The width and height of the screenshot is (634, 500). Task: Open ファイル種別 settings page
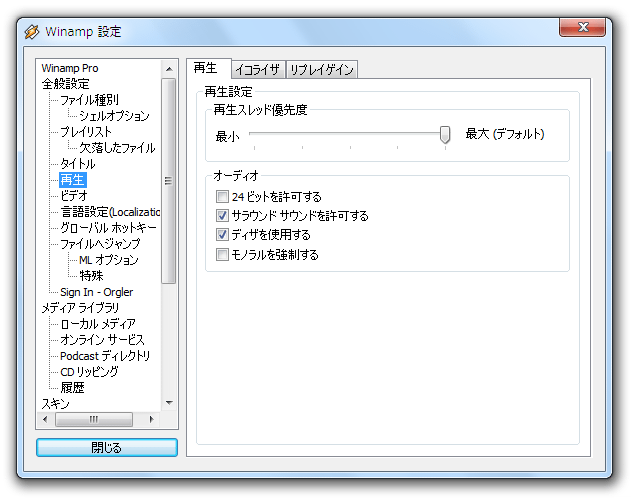[x=89, y=100]
